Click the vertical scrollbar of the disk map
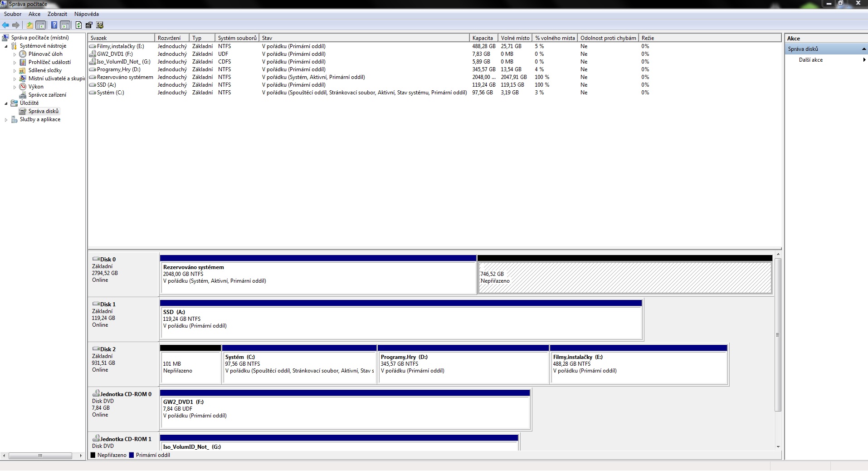Image resolution: width=868 pixels, height=471 pixels. [778, 335]
